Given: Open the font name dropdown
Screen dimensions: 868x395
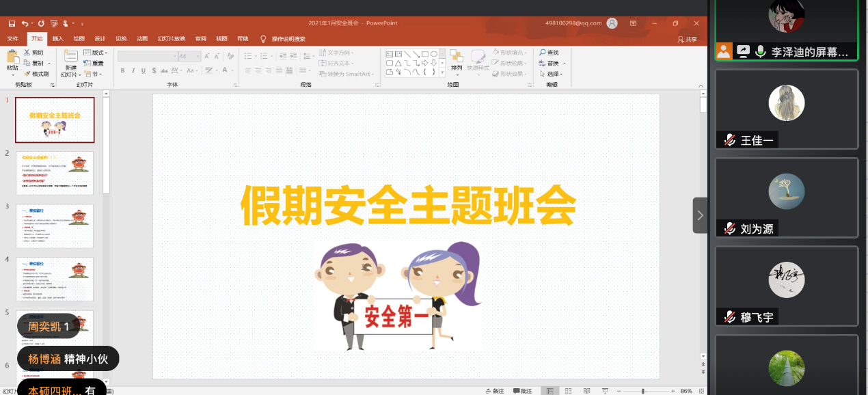Looking at the screenshot, I should point(174,56).
